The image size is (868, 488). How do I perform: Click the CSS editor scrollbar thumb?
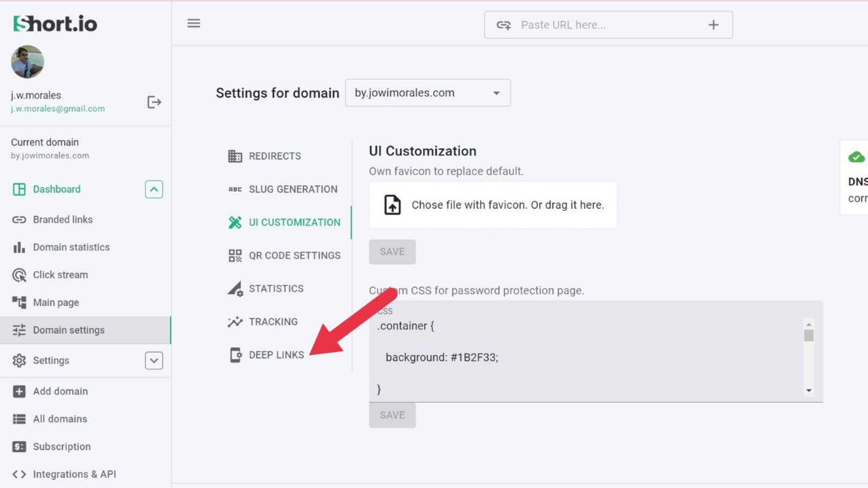tap(809, 336)
